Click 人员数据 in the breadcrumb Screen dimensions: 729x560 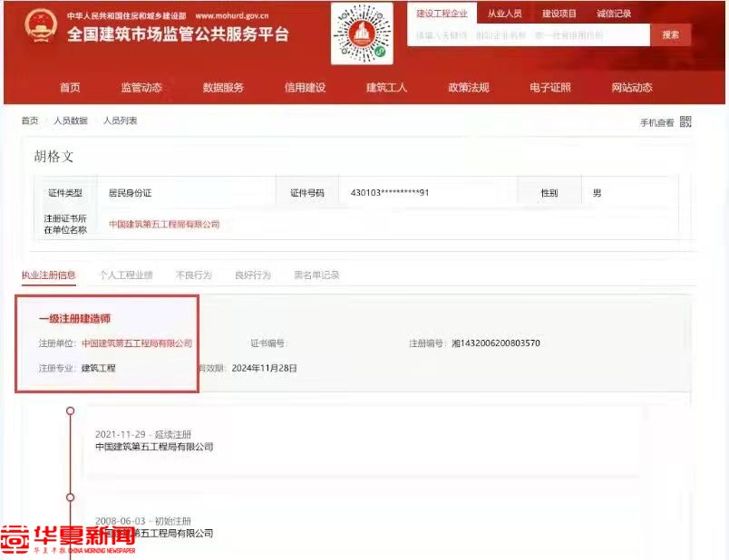tap(71, 121)
